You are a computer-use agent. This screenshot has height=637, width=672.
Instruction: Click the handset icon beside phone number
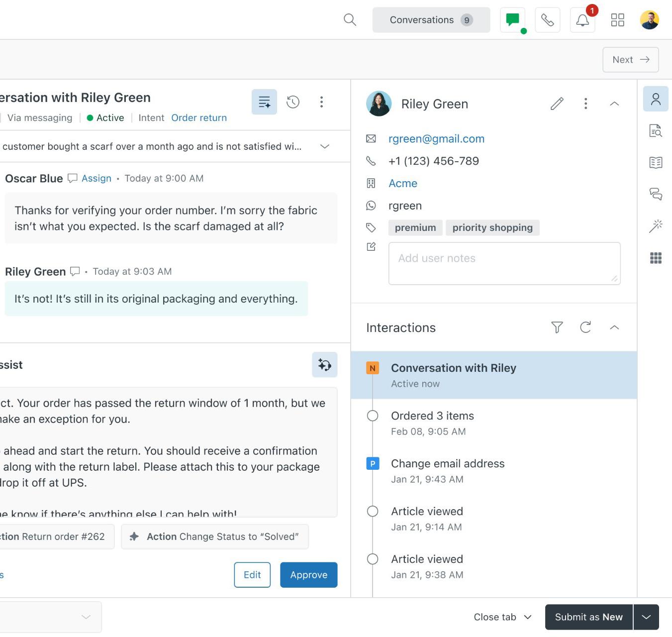(x=371, y=161)
